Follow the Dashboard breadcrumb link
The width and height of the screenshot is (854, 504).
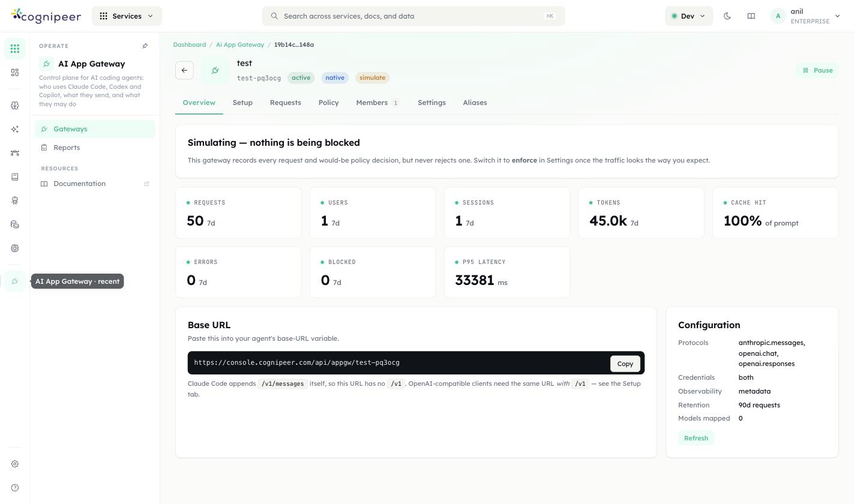[190, 44]
